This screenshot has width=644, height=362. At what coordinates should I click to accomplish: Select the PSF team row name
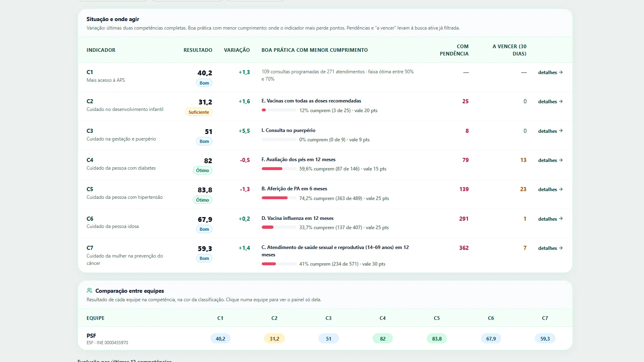(x=91, y=336)
